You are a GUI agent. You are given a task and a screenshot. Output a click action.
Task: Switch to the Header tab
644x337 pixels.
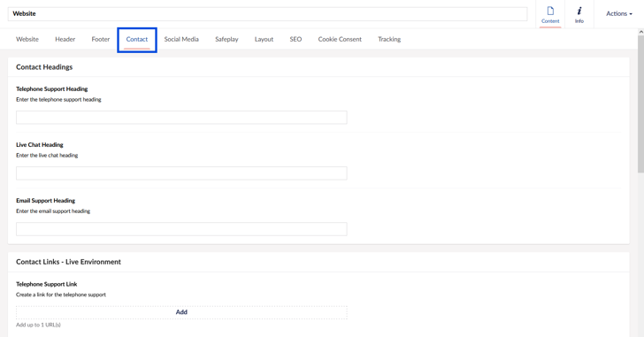coord(65,40)
